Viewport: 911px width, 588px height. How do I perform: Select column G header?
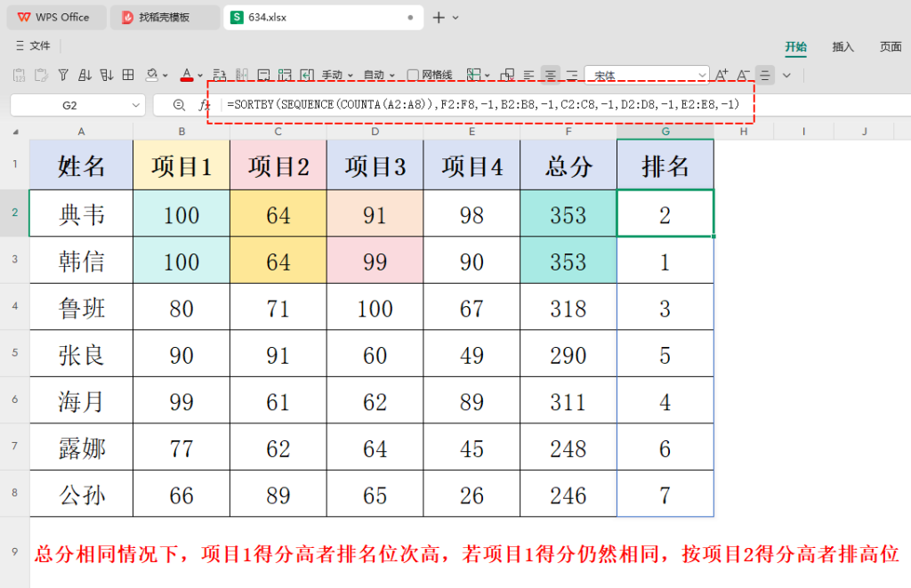click(665, 132)
